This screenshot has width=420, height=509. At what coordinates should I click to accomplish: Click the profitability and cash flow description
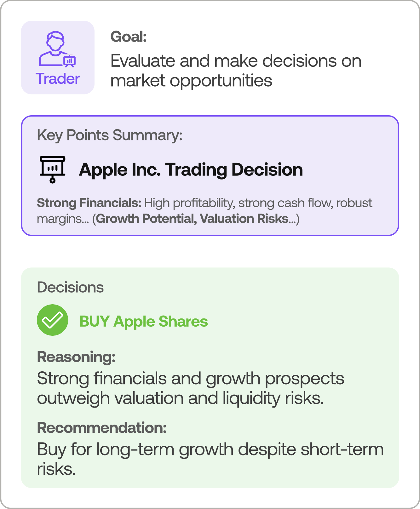tap(258, 203)
